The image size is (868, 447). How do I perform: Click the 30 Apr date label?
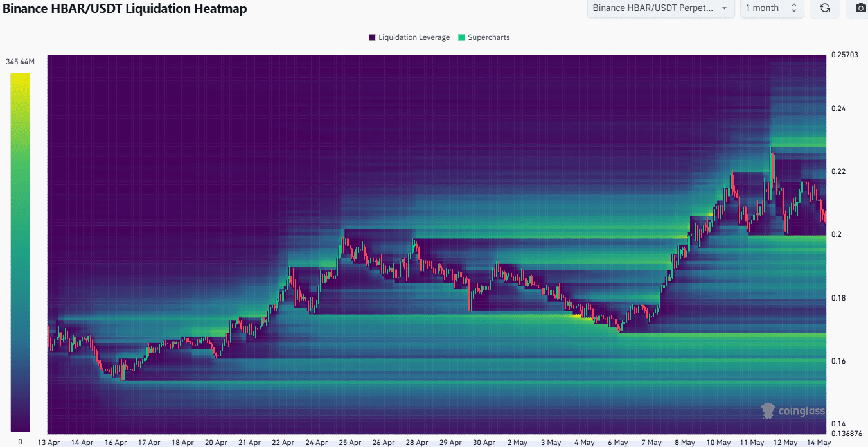(484, 443)
